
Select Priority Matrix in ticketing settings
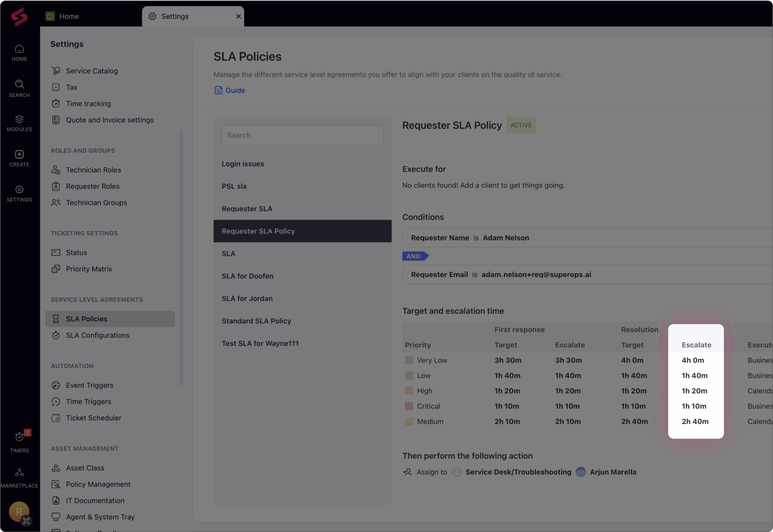(x=89, y=269)
